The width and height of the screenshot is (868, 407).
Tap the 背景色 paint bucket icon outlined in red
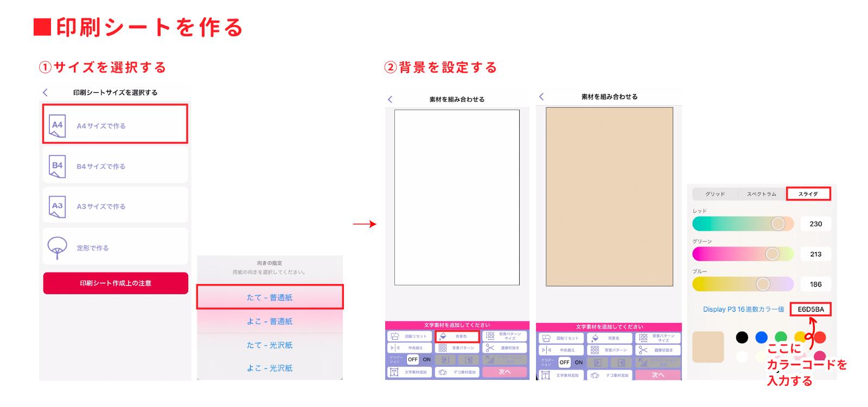[x=457, y=337]
